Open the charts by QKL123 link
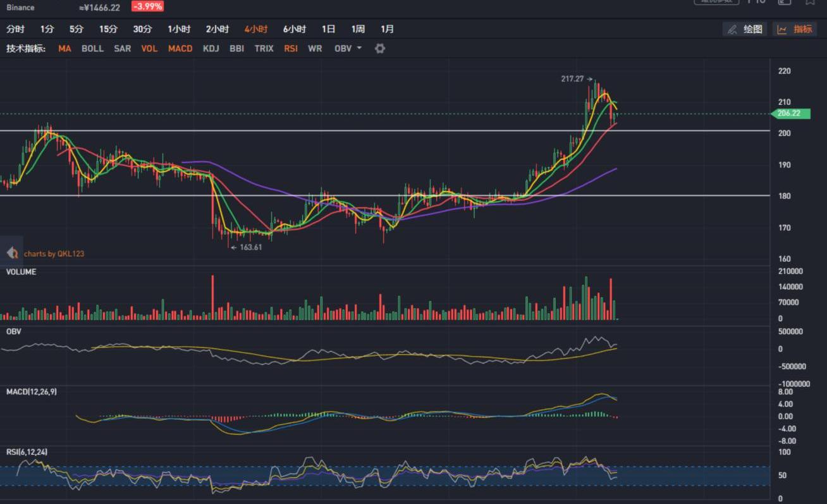Screen dimensions: 827x504 (54, 254)
